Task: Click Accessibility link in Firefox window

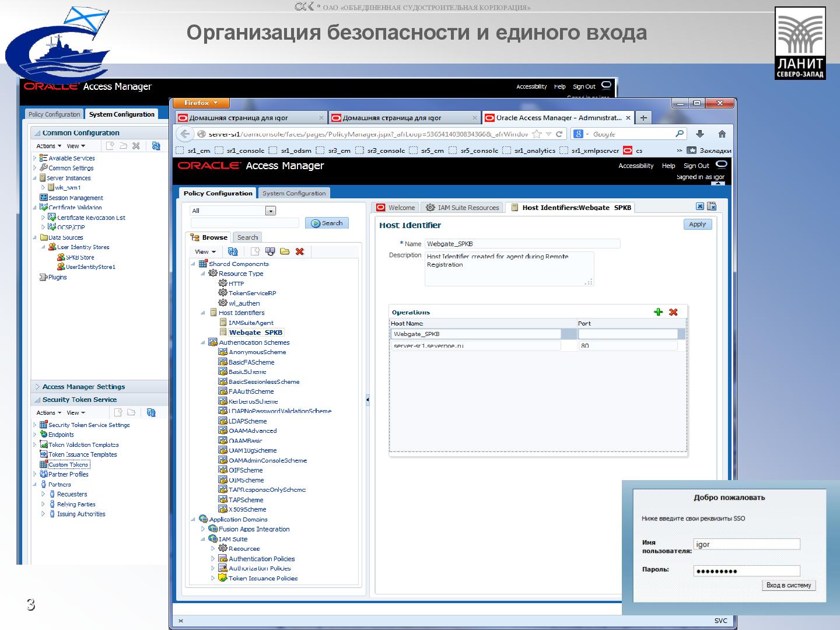Action: [x=636, y=166]
